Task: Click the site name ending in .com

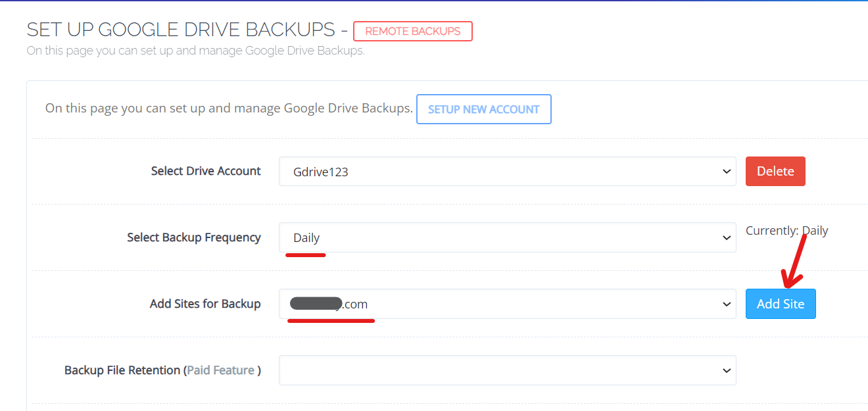Action: click(329, 304)
